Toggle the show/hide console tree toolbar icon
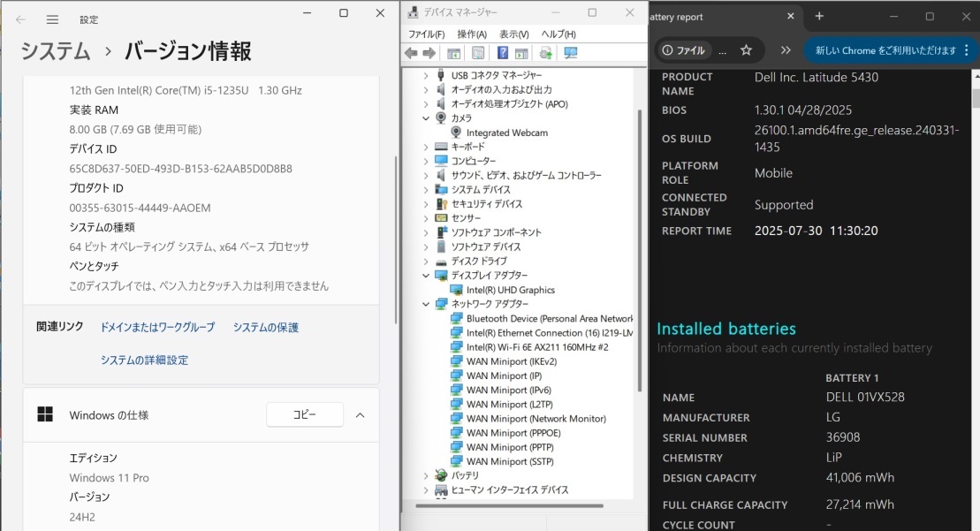 (453, 53)
